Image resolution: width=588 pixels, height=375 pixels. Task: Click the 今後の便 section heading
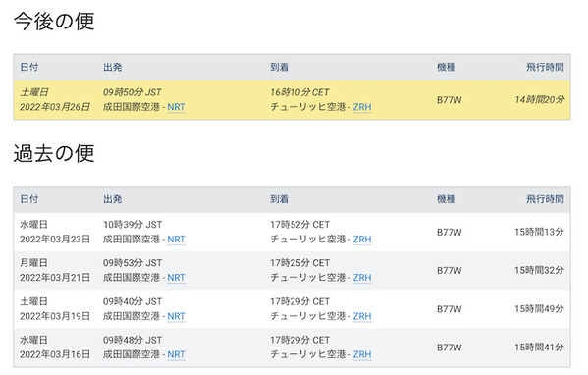click(x=54, y=21)
